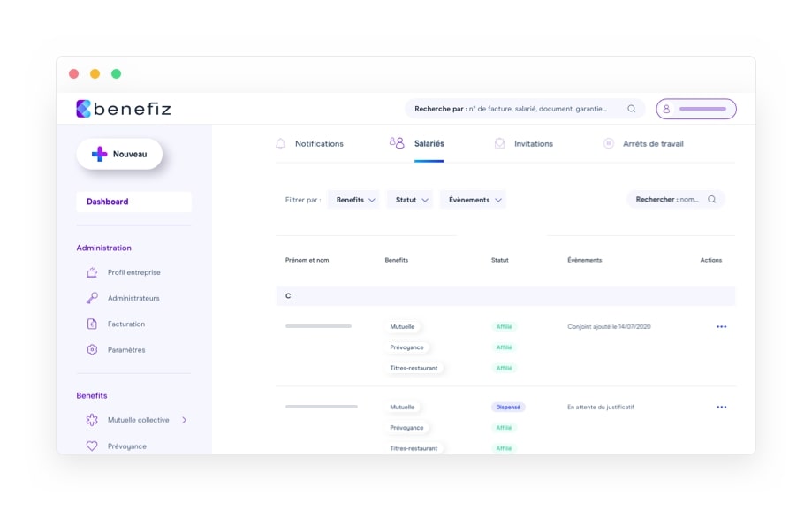Open the Benefits filter dropdown
Screen dimensions: 812x511
click(353, 199)
